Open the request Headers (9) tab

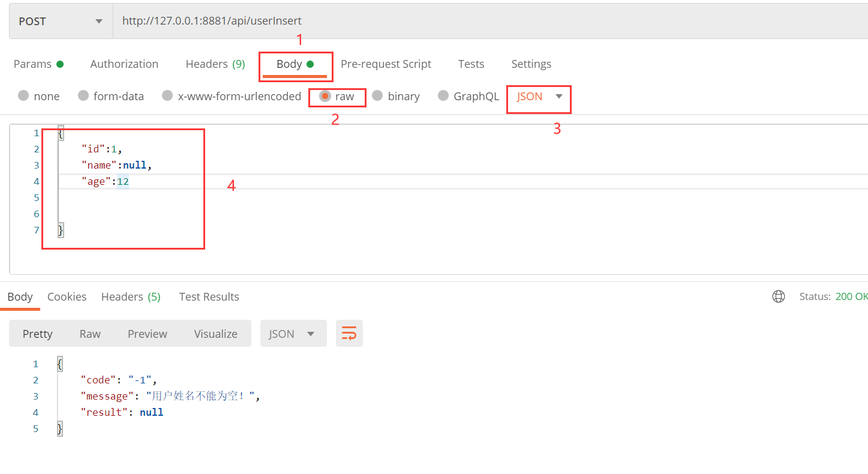(x=215, y=64)
